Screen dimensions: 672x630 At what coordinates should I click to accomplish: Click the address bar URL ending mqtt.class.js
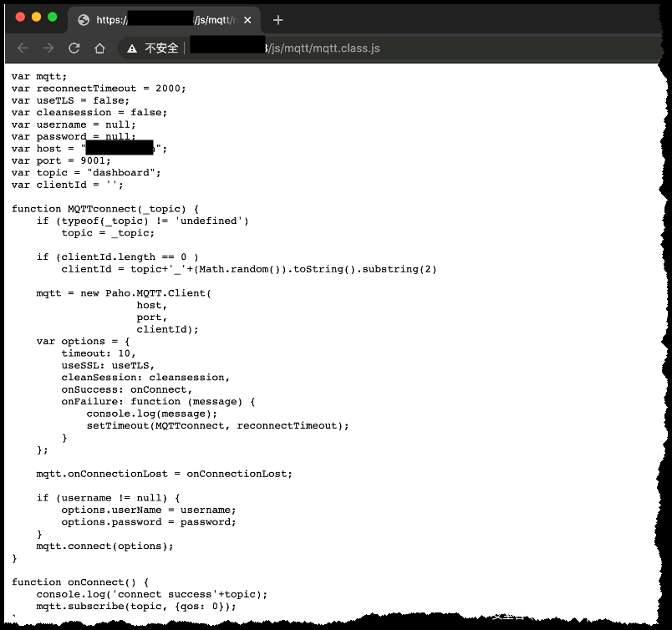point(322,48)
